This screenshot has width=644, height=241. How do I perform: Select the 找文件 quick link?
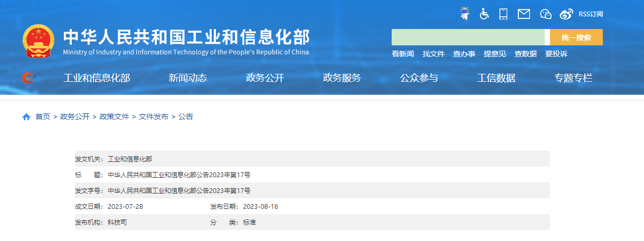click(433, 54)
